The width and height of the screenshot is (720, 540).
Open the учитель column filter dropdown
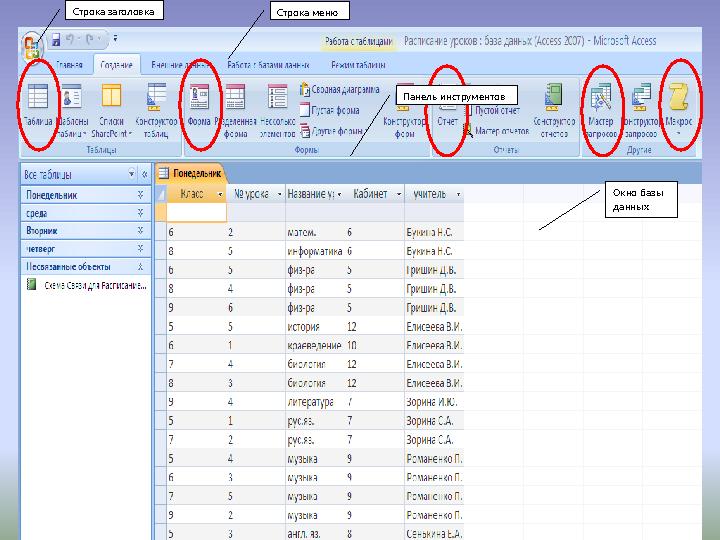click(458, 195)
